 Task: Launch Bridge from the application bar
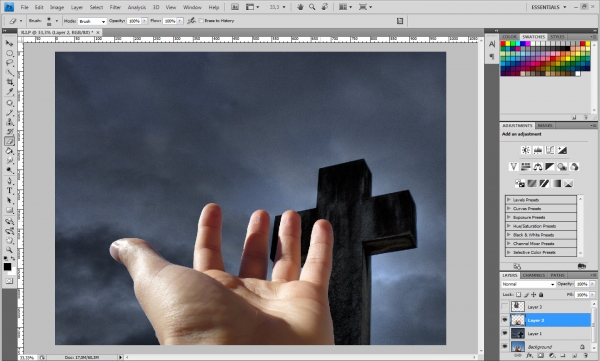click(235, 7)
